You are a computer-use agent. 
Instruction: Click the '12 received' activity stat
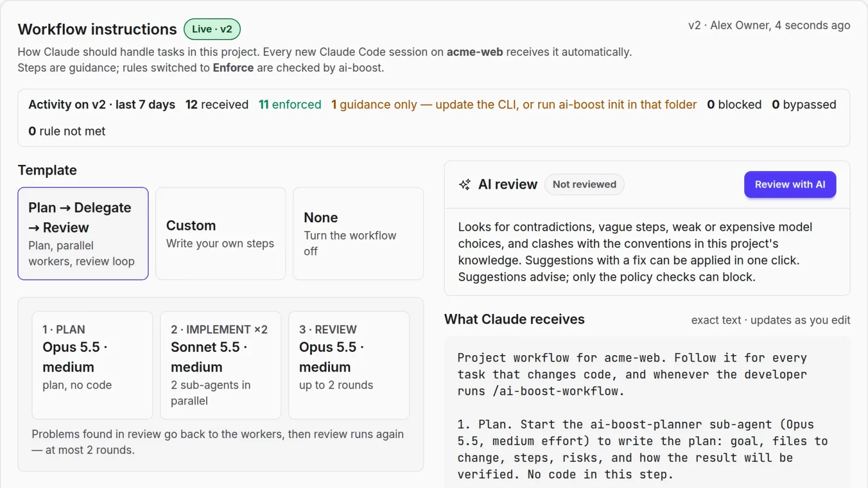coord(217,105)
